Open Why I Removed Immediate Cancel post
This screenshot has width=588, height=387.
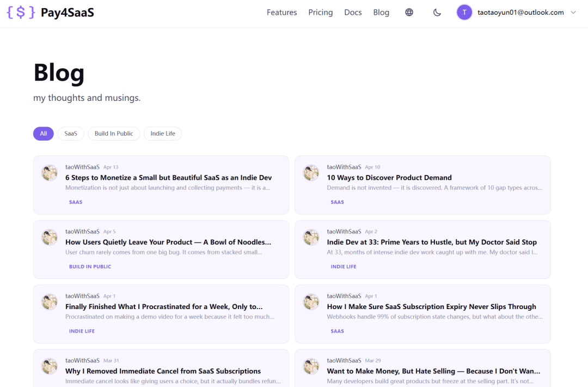coord(163,371)
